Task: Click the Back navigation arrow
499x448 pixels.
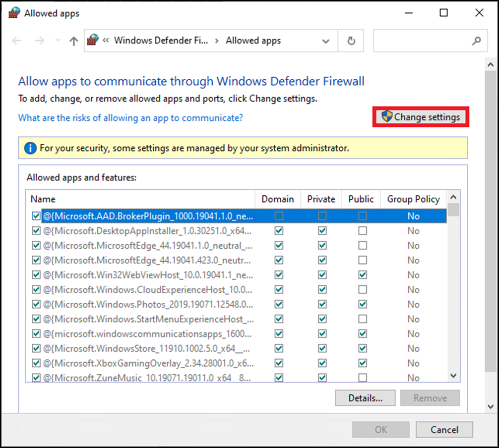Action: (x=17, y=41)
